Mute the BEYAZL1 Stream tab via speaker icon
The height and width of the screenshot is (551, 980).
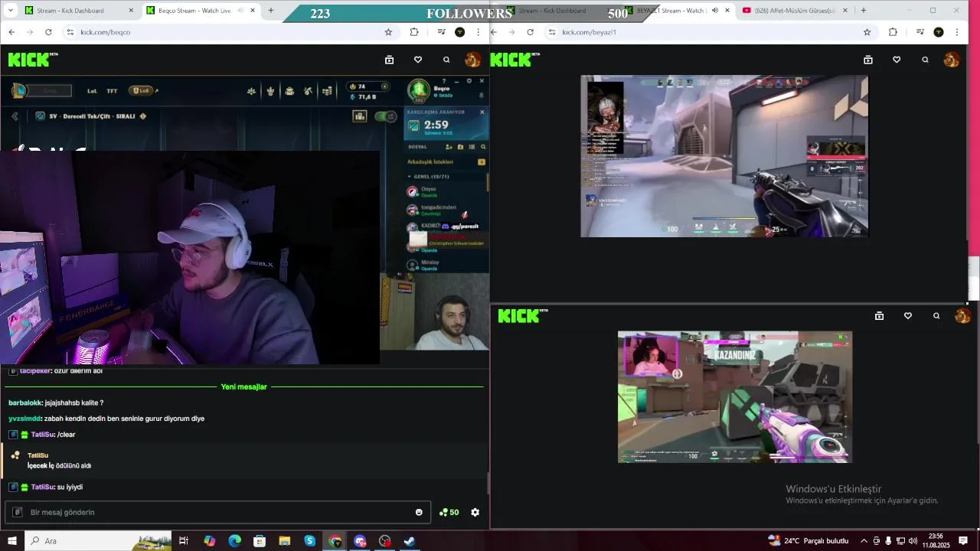pyautogui.click(x=715, y=11)
